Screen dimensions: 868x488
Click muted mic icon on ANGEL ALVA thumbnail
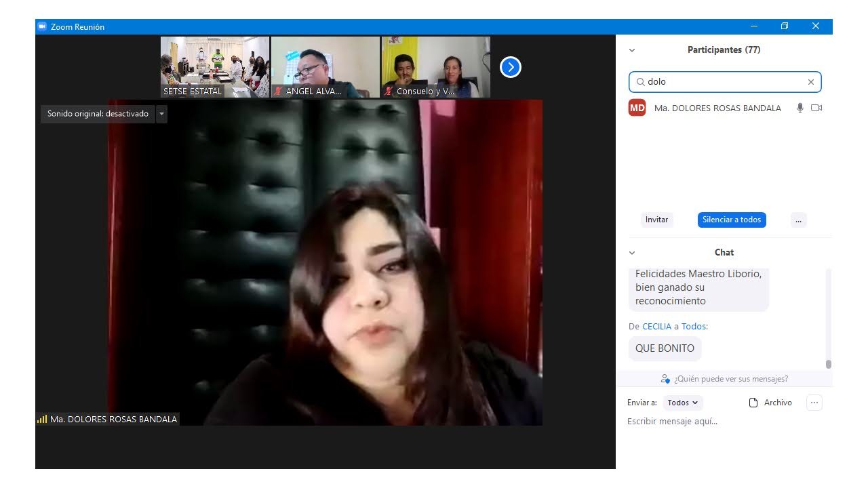click(x=278, y=91)
